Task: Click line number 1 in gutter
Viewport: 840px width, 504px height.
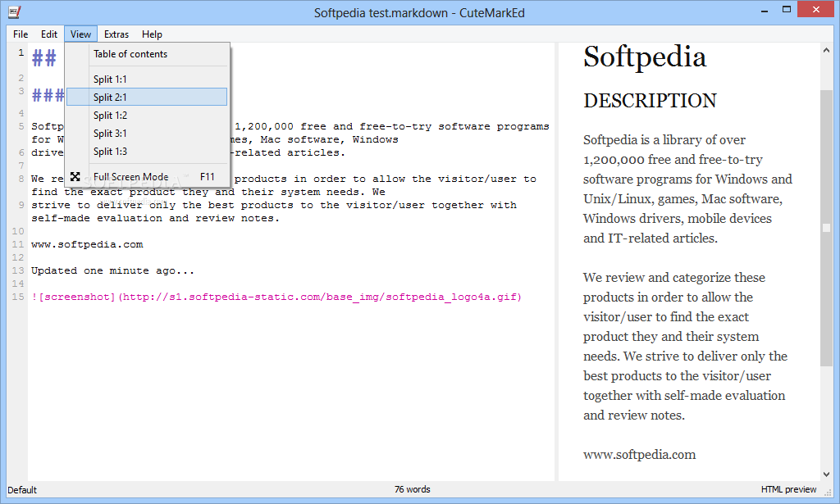Action: pyautogui.click(x=21, y=52)
